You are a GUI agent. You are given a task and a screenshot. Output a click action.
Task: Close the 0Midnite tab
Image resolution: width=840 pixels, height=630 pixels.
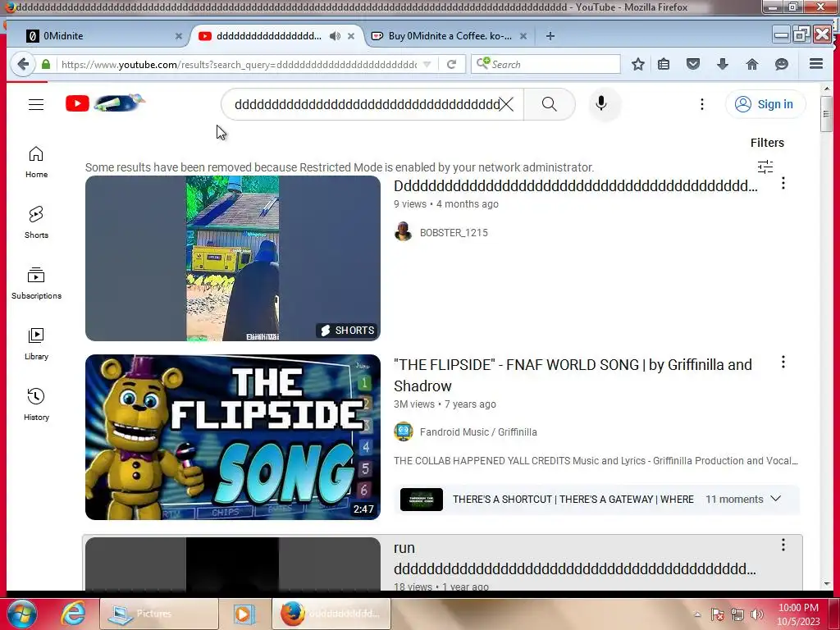[x=178, y=36]
